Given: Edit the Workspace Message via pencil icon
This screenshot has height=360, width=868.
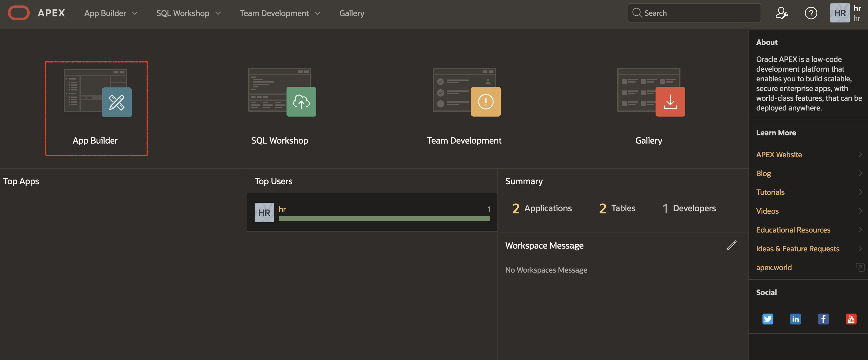Looking at the screenshot, I should pyautogui.click(x=731, y=245).
